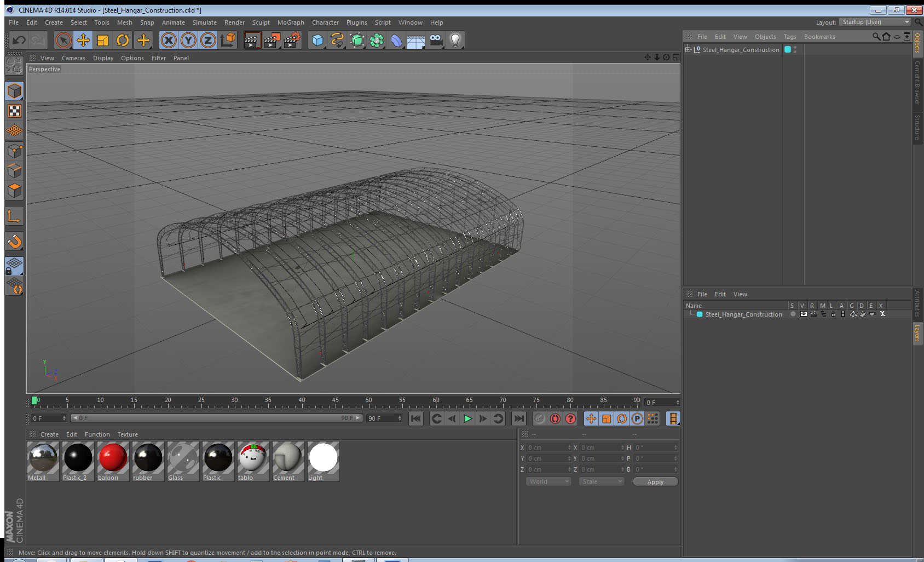Click the Steel_Hangar_Construction layer color swatch
This screenshot has width=924, height=562.
(x=700, y=314)
